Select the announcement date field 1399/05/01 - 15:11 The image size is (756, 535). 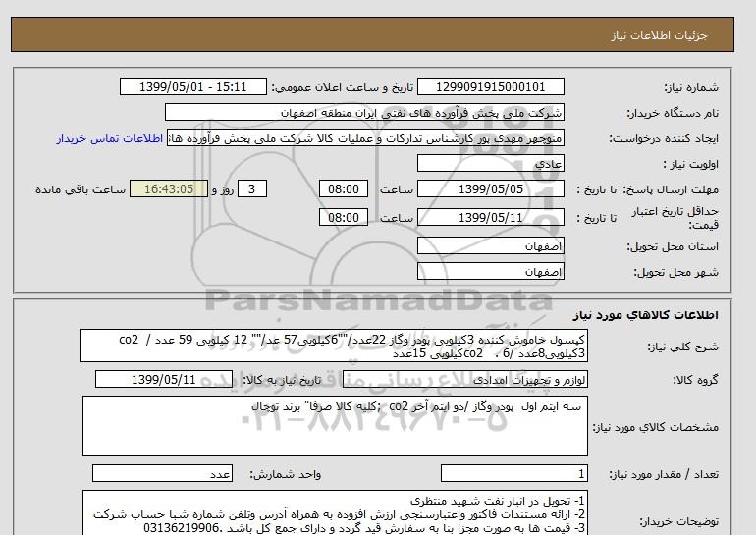coord(192,86)
